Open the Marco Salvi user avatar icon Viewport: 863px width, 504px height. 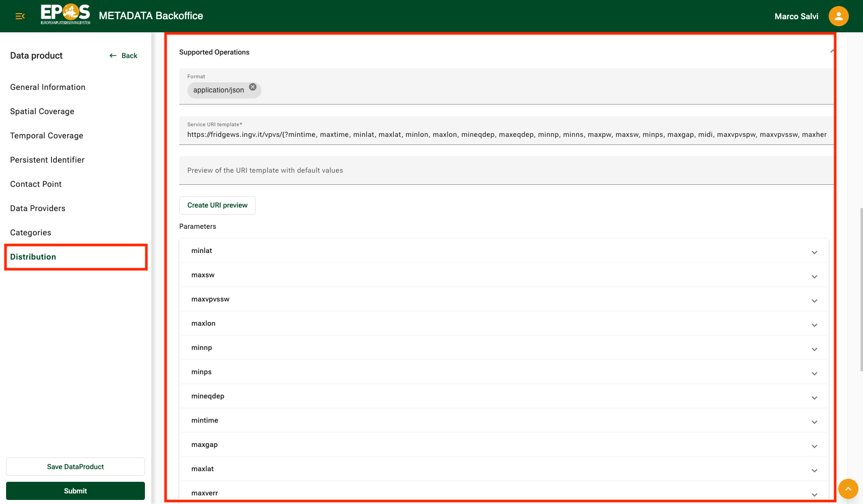tap(838, 16)
